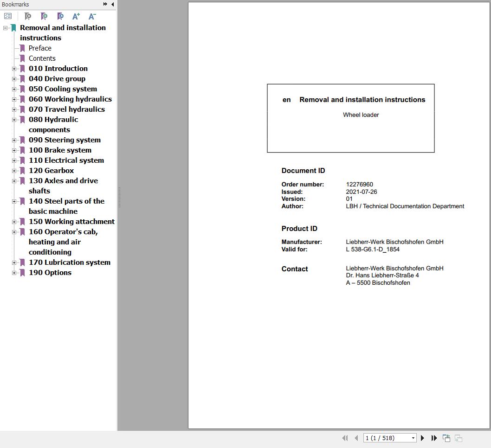Expand the 190 Options bookmark
491x448 pixels.
coord(14,273)
